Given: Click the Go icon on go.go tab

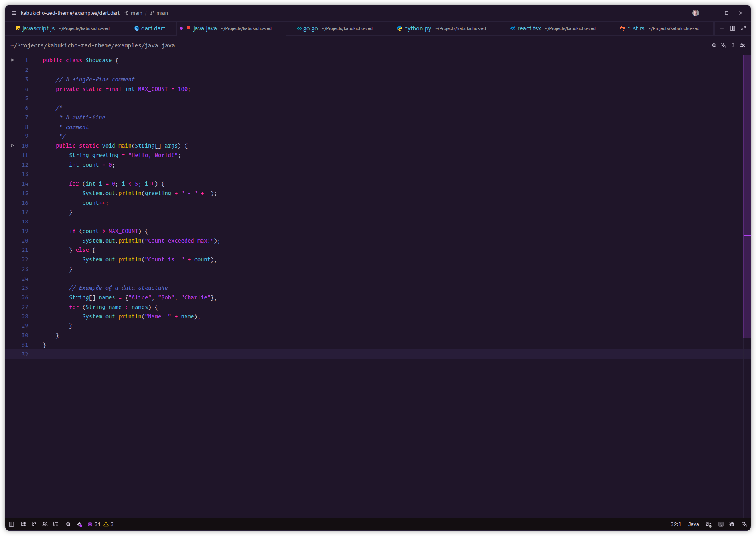Looking at the screenshot, I should click(299, 28).
